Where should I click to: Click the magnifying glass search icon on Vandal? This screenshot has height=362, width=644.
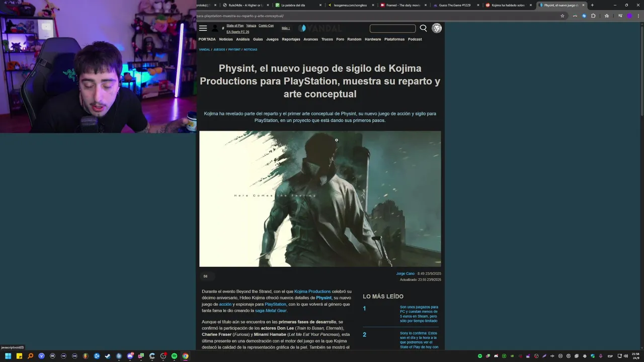coord(423,28)
